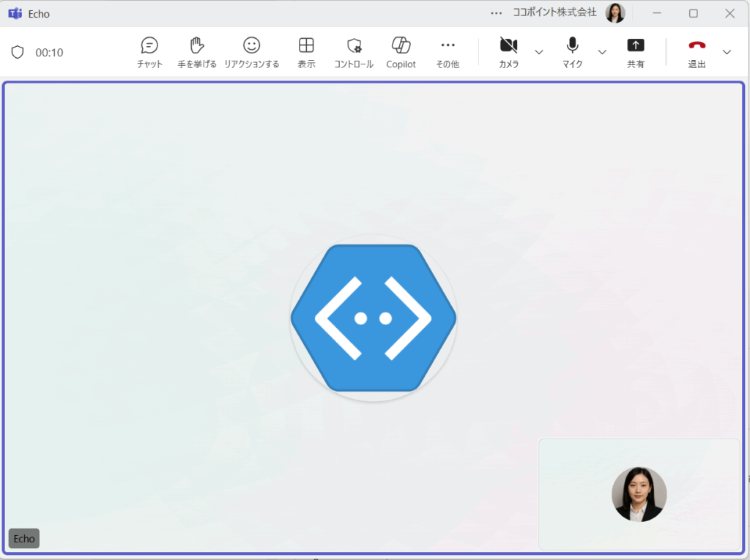This screenshot has height=560, width=750.
Task: Raise your hand with 手を挙げる
Action: [x=196, y=52]
